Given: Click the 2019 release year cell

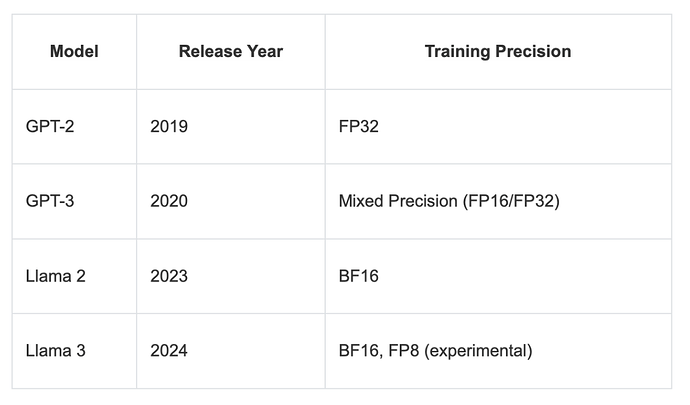Looking at the screenshot, I should (x=169, y=127).
